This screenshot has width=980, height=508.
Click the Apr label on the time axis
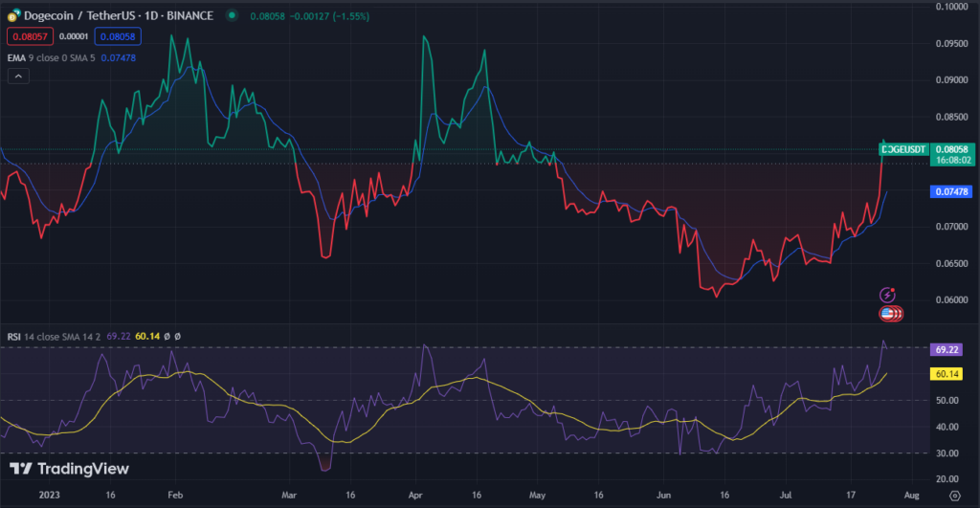tap(415, 495)
